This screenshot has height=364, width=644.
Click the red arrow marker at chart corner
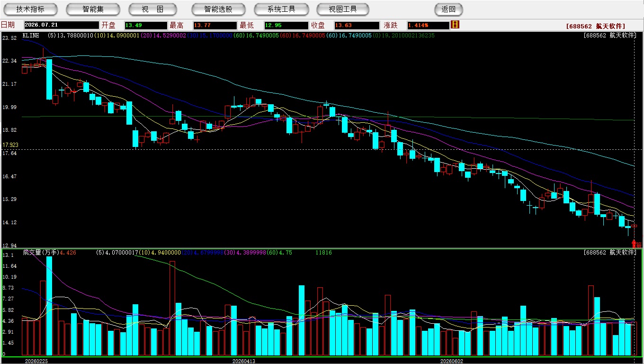[634, 243]
